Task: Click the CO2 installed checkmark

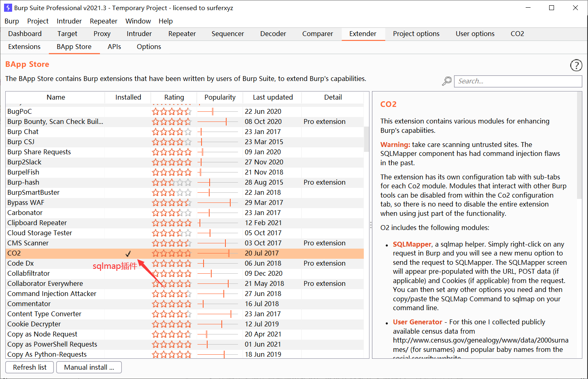Action: (128, 253)
